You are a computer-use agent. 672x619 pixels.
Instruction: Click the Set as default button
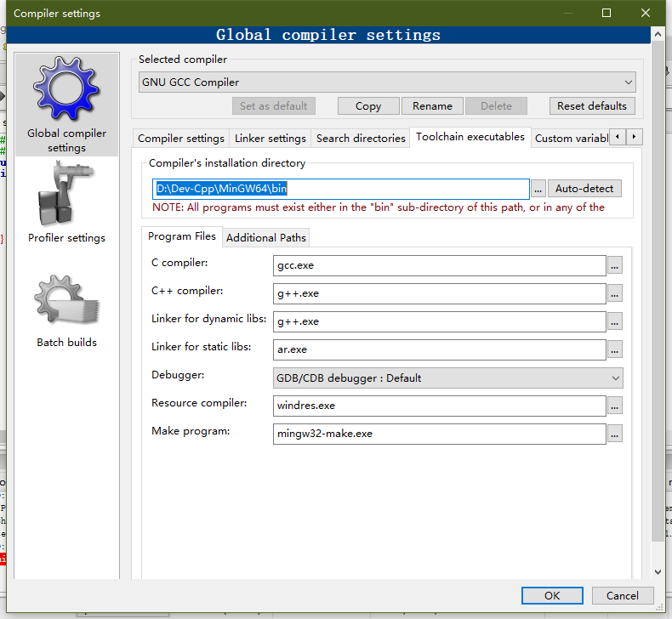point(273,106)
